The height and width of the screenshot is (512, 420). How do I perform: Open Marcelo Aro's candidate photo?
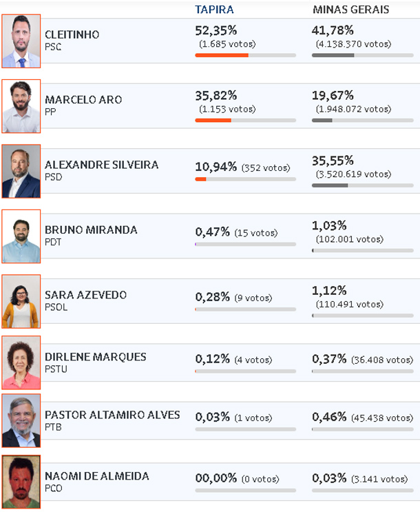(21, 106)
